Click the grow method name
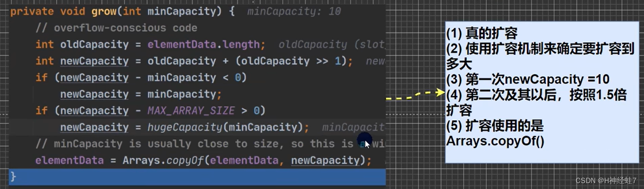Screen dimensions: 644x189 104,11
